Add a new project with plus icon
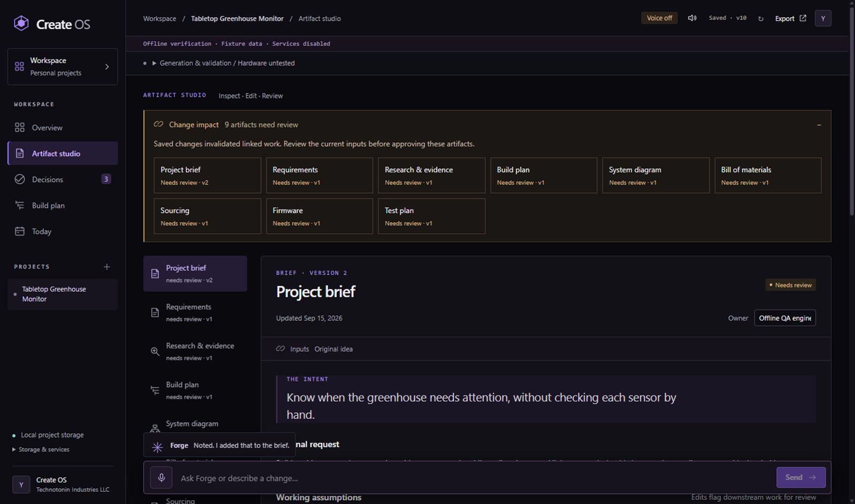Viewport: 855px width, 504px height. click(107, 267)
